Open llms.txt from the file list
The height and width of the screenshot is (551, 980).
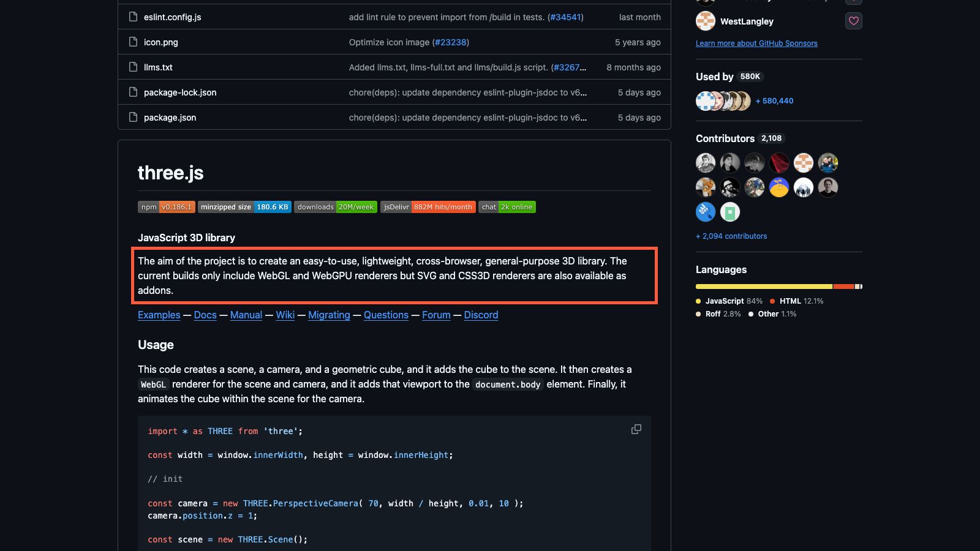point(158,67)
